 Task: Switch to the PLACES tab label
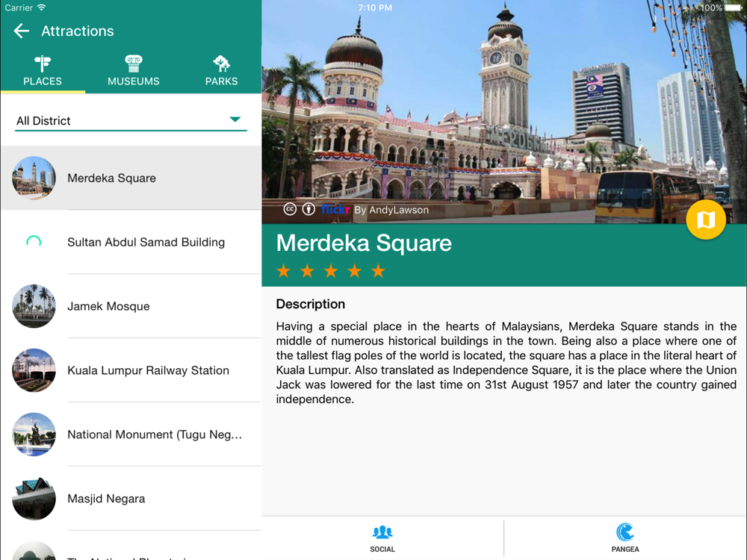[43, 81]
